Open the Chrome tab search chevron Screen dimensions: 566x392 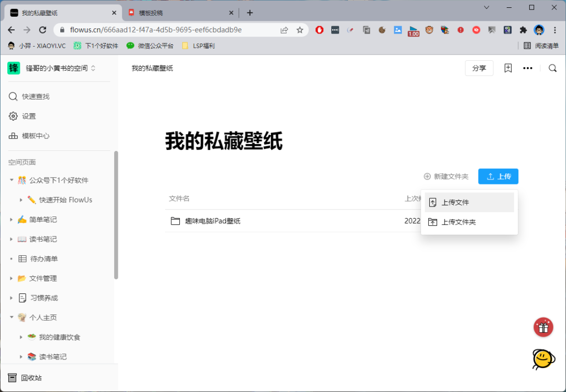486,7
